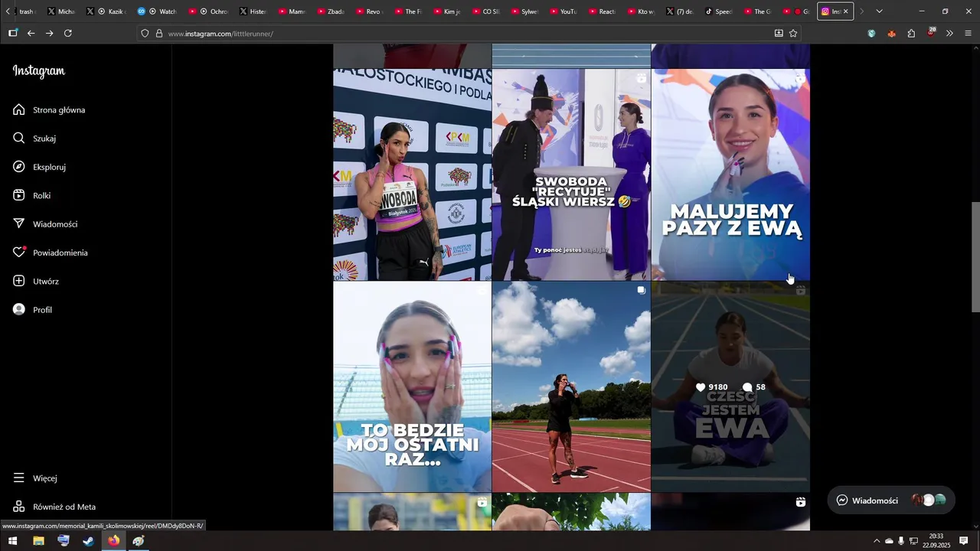Click the tracking protection shield icon

tap(145, 34)
